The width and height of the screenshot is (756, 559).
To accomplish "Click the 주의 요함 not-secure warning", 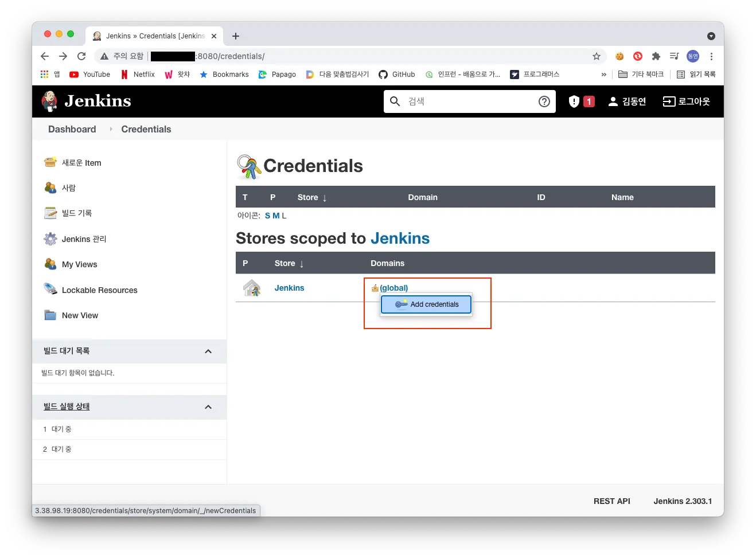I will point(122,56).
